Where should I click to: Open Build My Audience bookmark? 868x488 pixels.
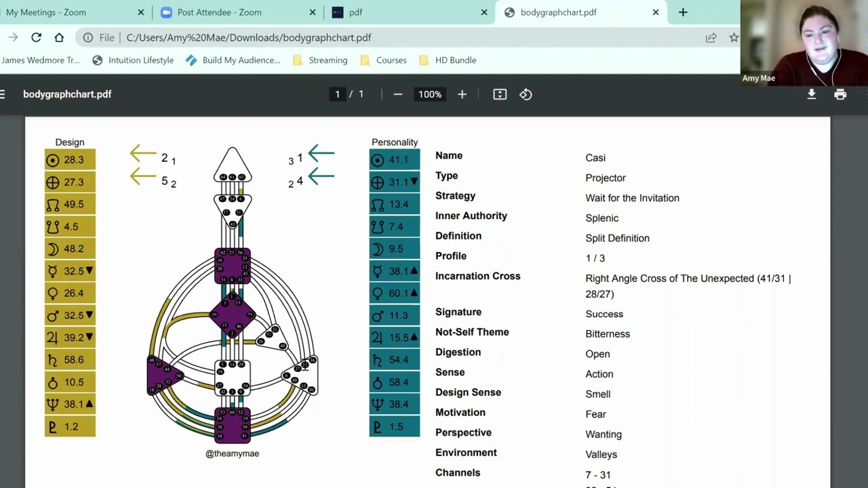point(233,60)
